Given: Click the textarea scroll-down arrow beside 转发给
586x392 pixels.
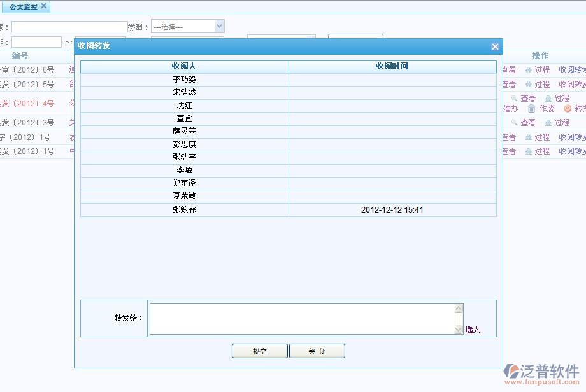Looking at the screenshot, I should (x=459, y=330).
